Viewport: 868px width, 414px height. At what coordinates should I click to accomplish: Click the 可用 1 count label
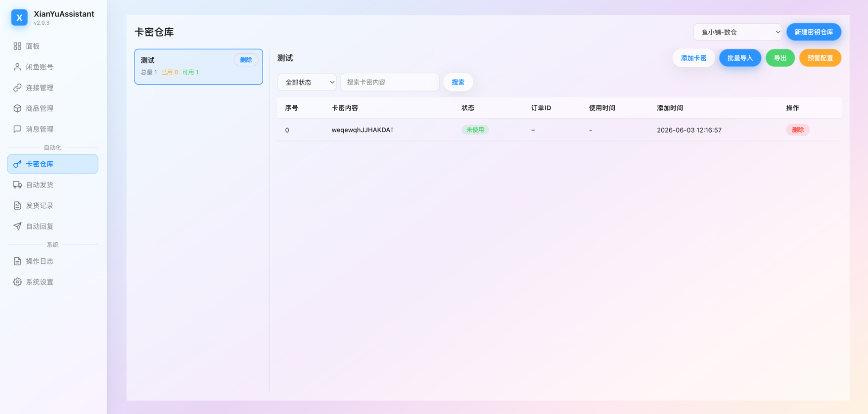click(190, 72)
